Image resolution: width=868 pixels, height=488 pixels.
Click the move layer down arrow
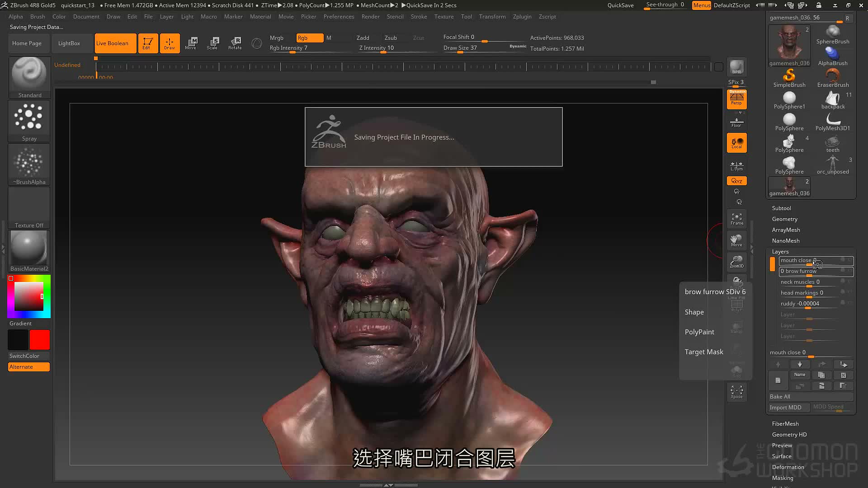tap(800, 364)
